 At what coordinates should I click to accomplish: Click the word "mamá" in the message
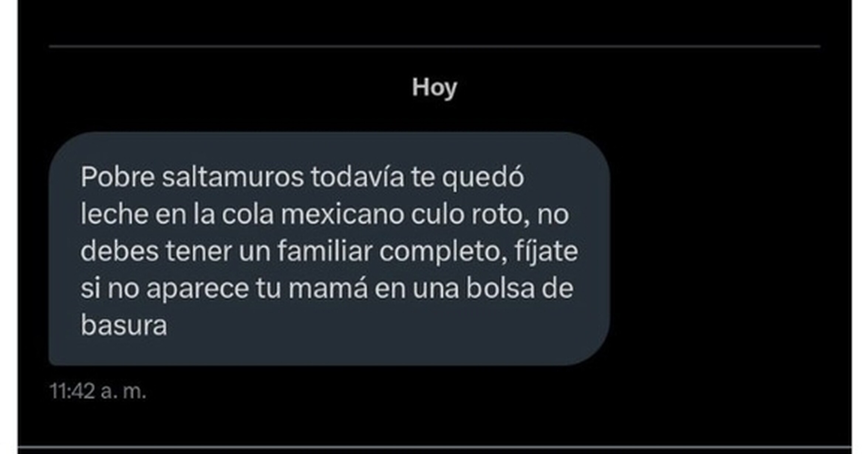[x=328, y=288]
